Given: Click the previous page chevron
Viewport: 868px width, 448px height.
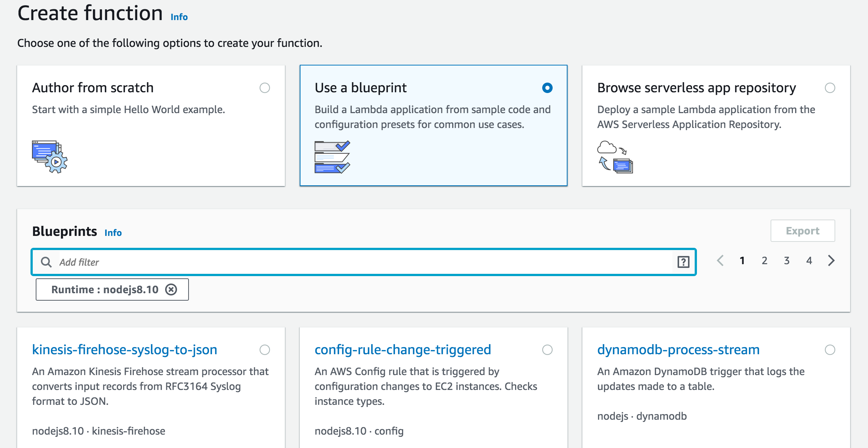Looking at the screenshot, I should click(x=720, y=260).
